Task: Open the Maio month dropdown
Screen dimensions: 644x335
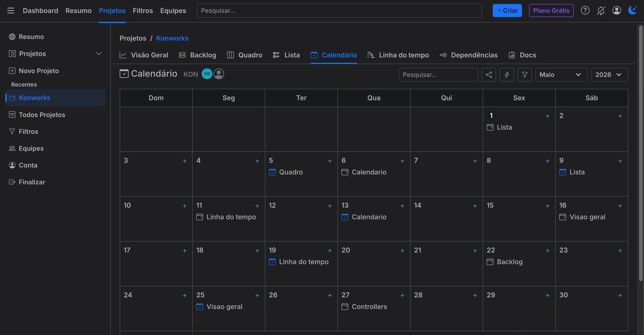Action: click(x=561, y=74)
